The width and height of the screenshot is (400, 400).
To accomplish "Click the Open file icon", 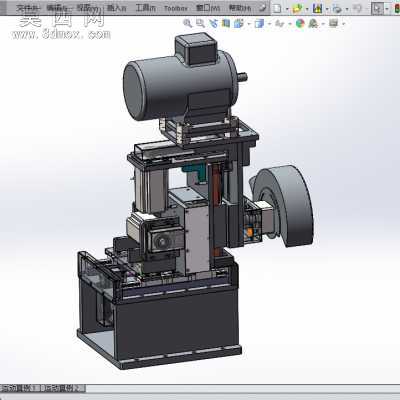I will pyautogui.click(x=297, y=9).
